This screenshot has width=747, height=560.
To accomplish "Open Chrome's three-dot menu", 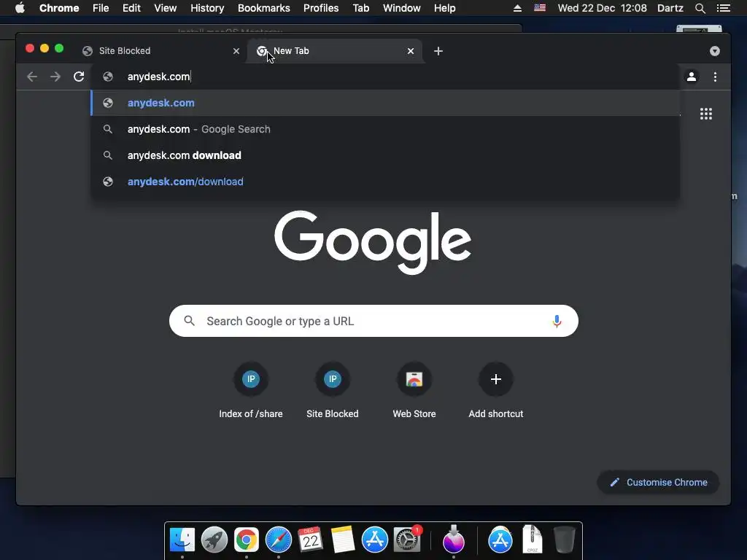I will (x=715, y=77).
